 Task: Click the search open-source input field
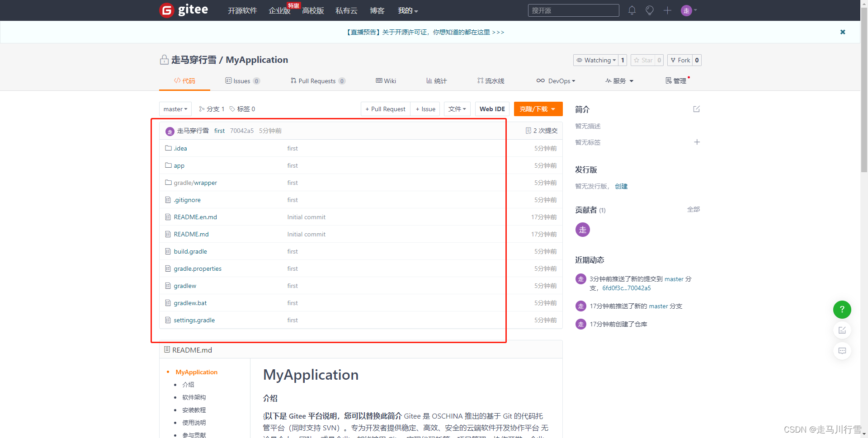pyautogui.click(x=574, y=10)
